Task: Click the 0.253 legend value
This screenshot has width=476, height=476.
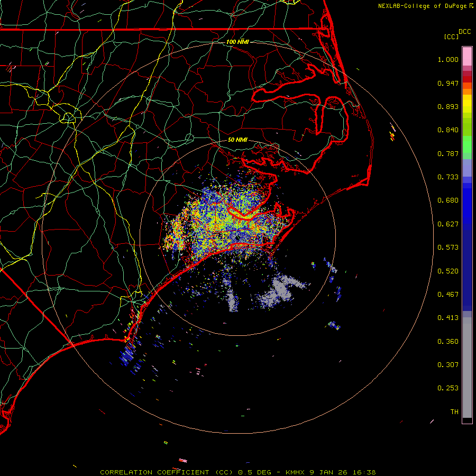Action: coord(448,388)
